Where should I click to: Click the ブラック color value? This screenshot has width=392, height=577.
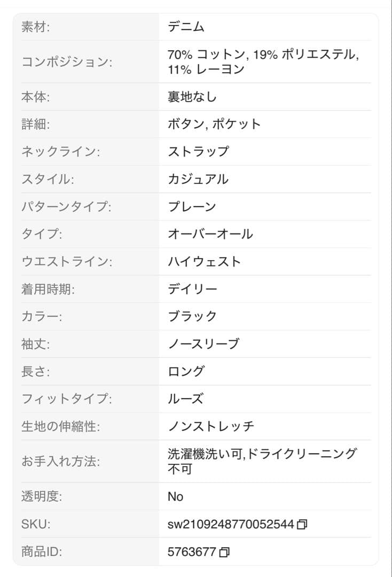tap(192, 316)
